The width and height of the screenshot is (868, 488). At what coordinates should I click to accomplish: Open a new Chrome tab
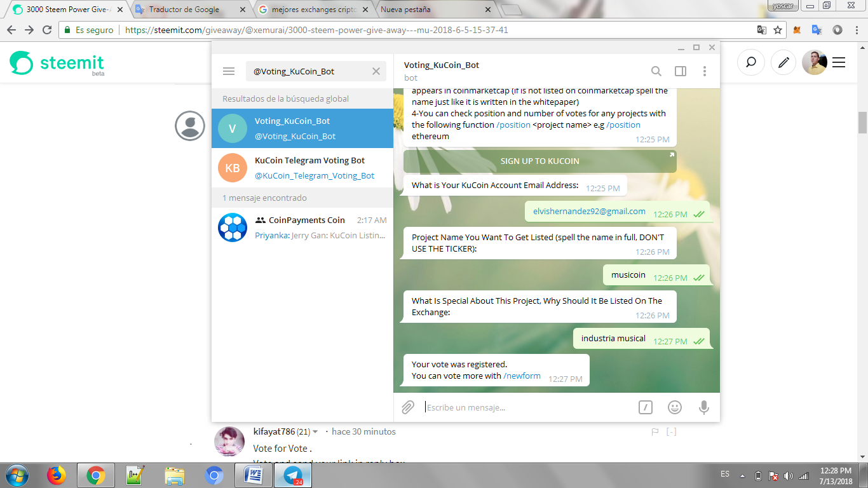(x=511, y=10)
